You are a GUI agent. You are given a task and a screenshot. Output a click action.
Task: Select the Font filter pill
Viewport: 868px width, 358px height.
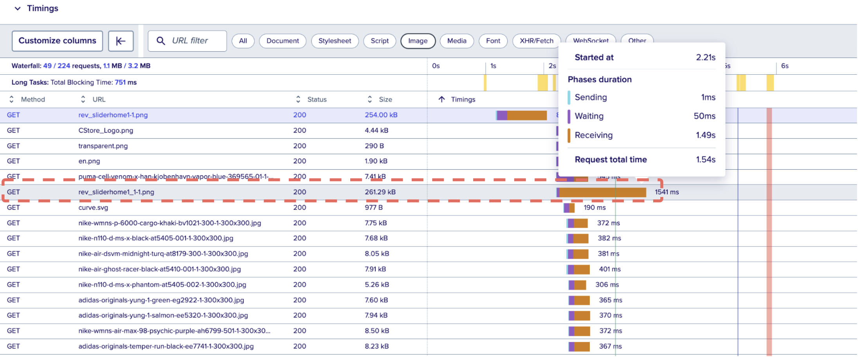pos(493,41)
